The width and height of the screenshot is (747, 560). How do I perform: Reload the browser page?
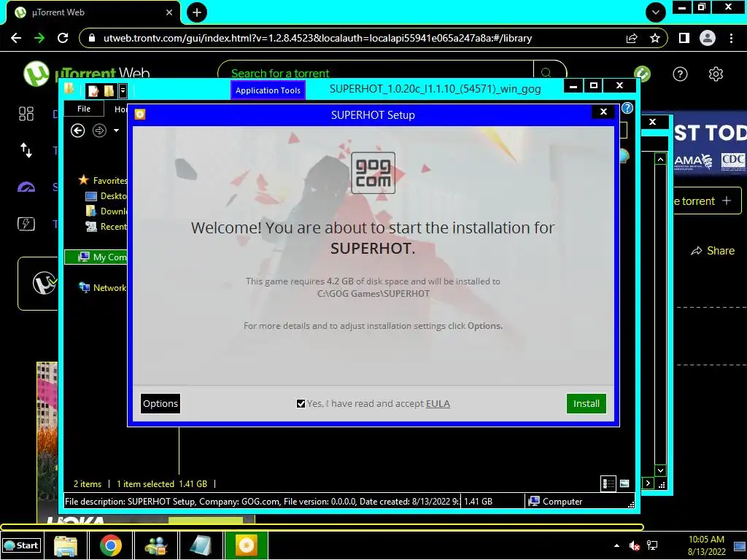(x=63, y=38)
